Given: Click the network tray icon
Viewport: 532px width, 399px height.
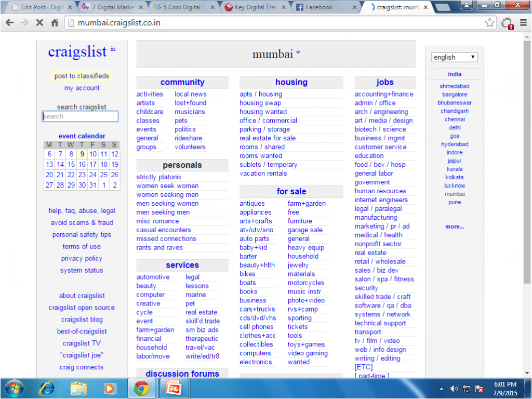Looking at the screenshot, I should (x=467, y=389).
